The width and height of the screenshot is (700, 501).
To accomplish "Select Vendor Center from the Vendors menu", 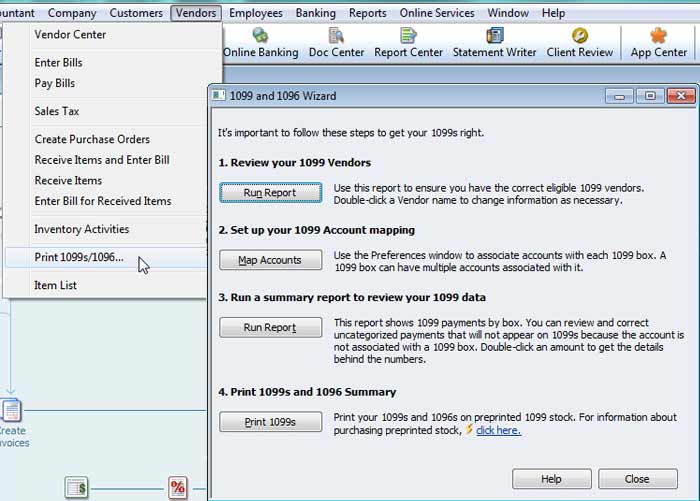I will [112, 34].
